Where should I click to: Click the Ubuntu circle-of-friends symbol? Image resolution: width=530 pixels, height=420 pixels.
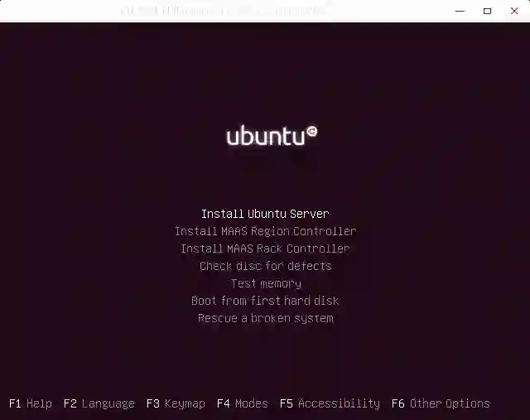click(311, 131)
